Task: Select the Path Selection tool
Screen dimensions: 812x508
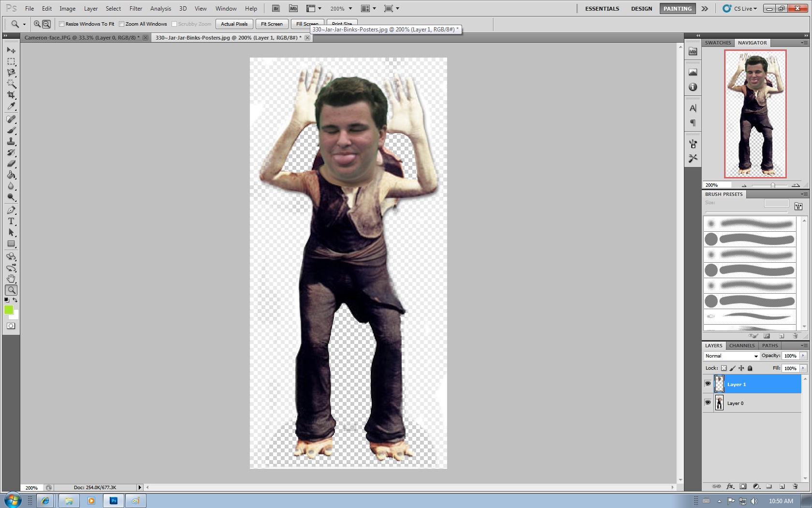Action: click(x=11, y=232)
